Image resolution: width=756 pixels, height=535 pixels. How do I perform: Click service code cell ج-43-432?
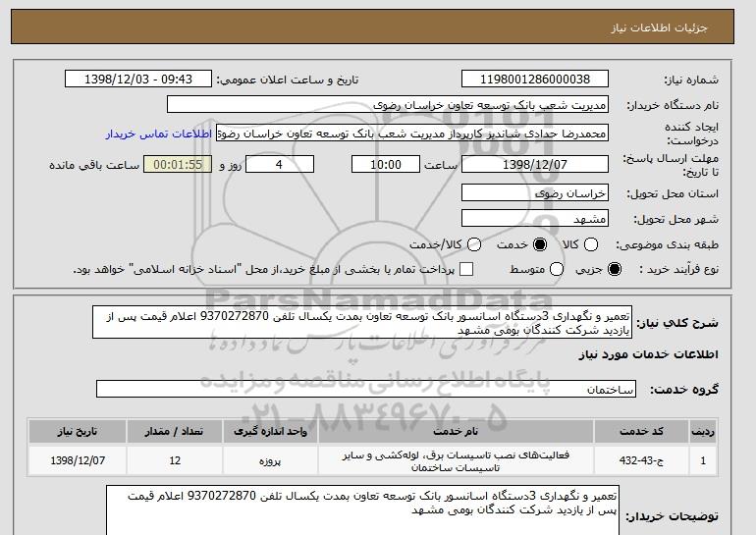click(x=641, y=460)
